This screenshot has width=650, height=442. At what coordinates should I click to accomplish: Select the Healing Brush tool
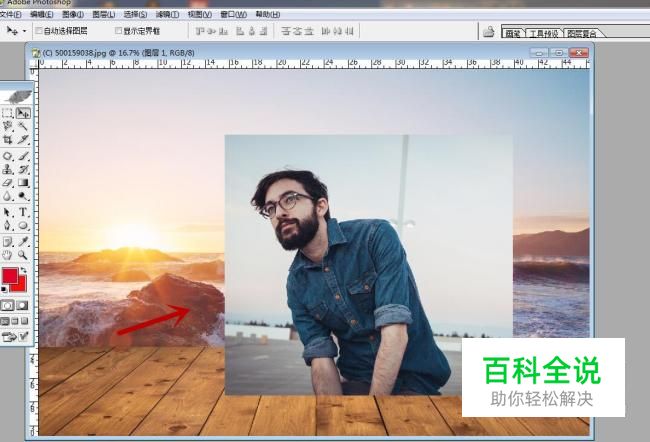7,156
